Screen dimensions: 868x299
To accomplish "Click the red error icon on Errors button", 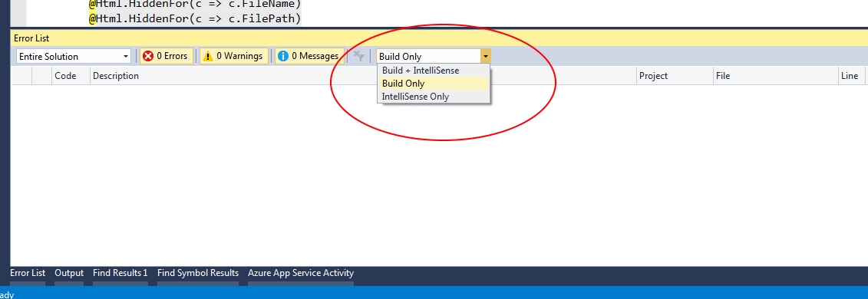I will coord(148,56).
